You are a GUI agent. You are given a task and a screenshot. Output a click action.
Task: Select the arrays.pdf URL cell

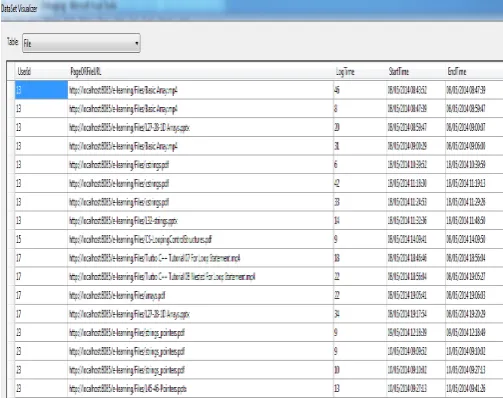coord(200,295)
